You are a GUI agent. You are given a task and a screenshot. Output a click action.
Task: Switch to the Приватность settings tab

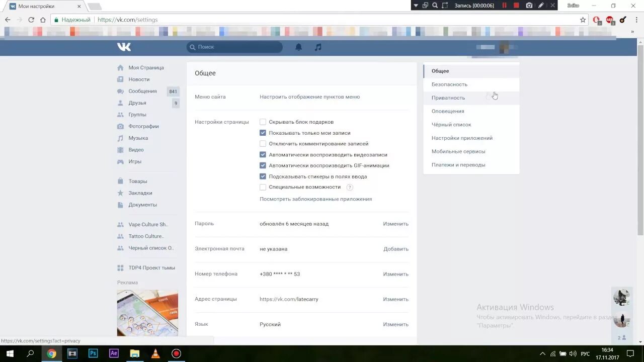click(471, 98)
